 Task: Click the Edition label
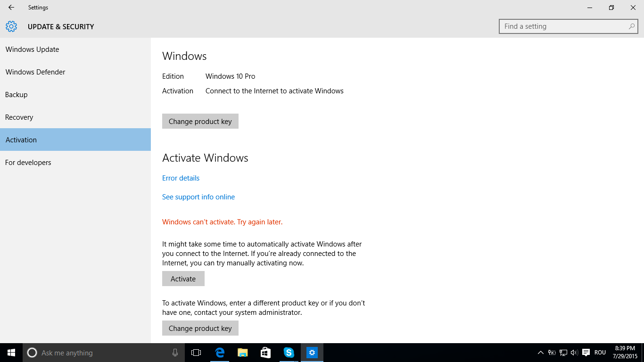click(173, 76)
